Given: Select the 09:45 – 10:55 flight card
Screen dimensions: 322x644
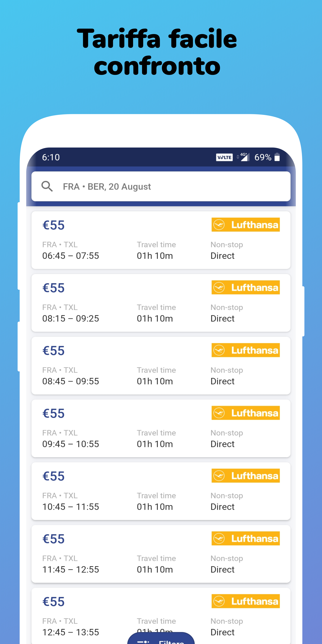Looking at the screenshot, I should (x=161, y=429).
